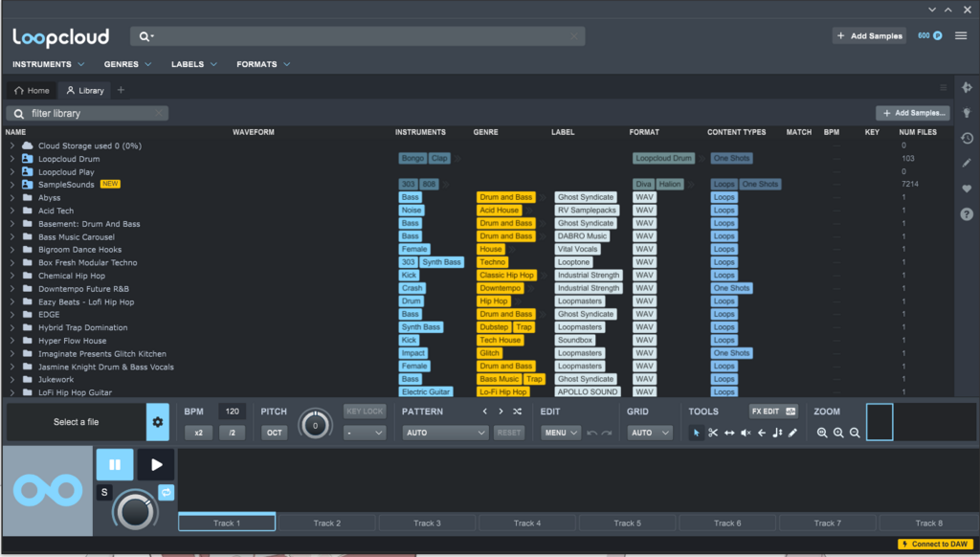Click the main search field
Screen dimensions: 980x557
[358, 36]
